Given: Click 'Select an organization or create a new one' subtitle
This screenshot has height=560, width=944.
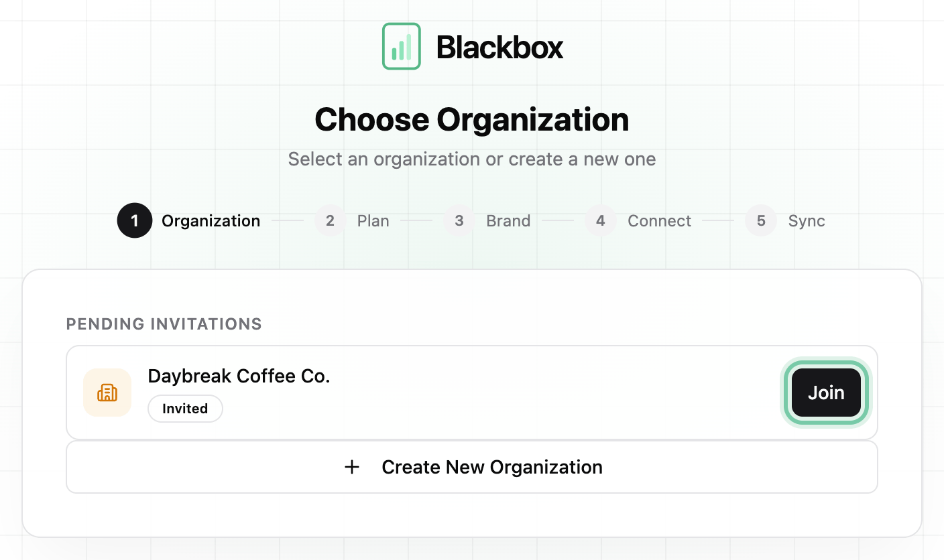Looking at the screenshot, I should coord(472,159).
